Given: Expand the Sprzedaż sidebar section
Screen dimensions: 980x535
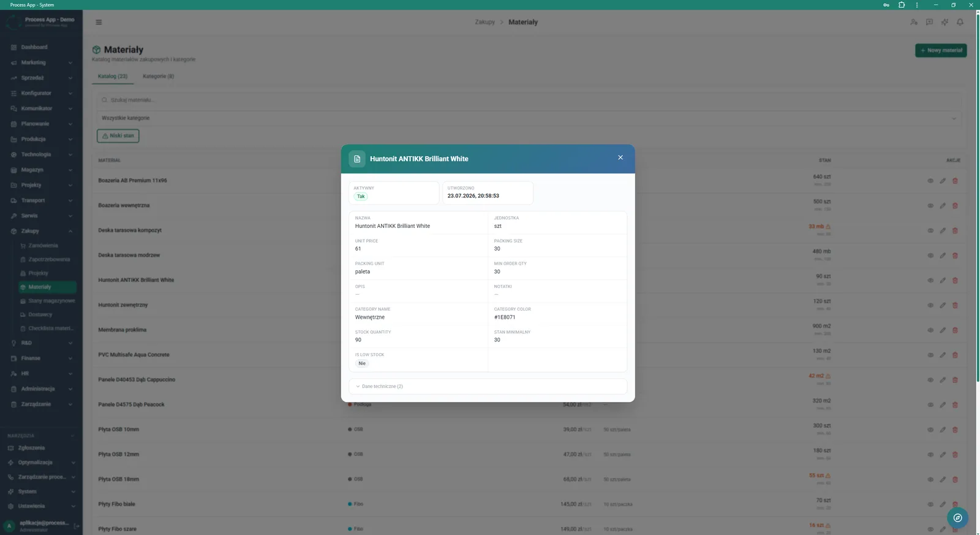Looking at the screenshot, I should point(40,78).
